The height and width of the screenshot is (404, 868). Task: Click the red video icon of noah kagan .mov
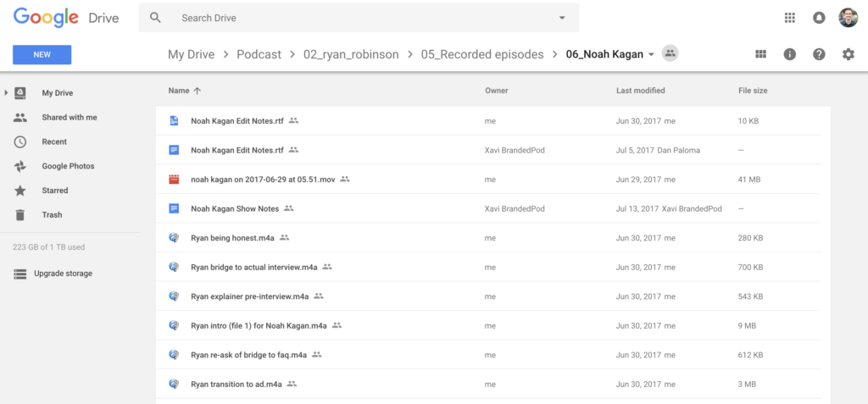tap(174, 180)
